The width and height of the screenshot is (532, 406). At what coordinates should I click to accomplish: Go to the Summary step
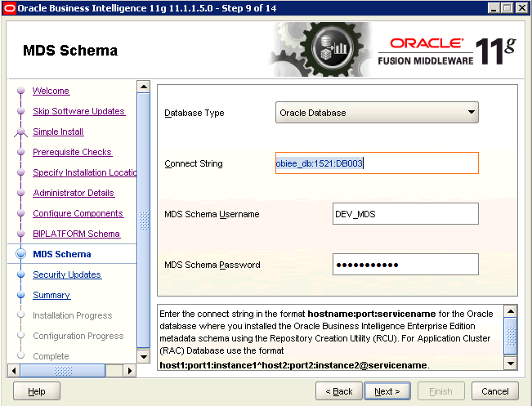pos(51,295)
